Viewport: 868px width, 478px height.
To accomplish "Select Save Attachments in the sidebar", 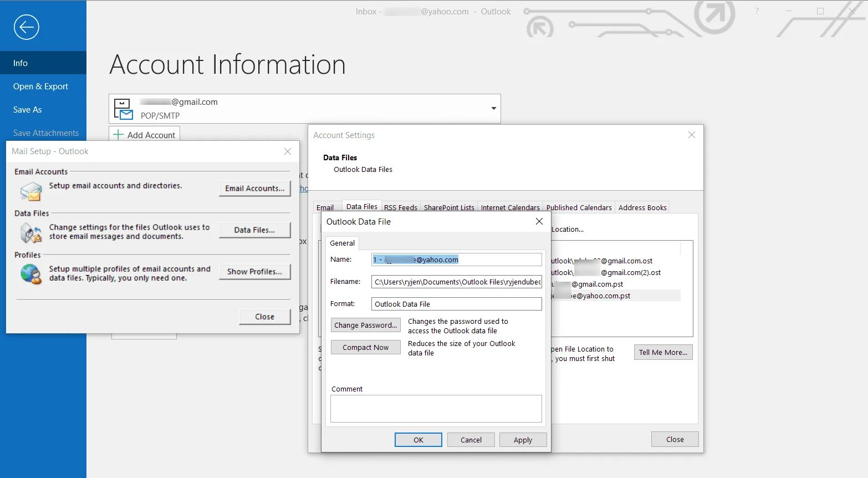I will click(43, 133).
